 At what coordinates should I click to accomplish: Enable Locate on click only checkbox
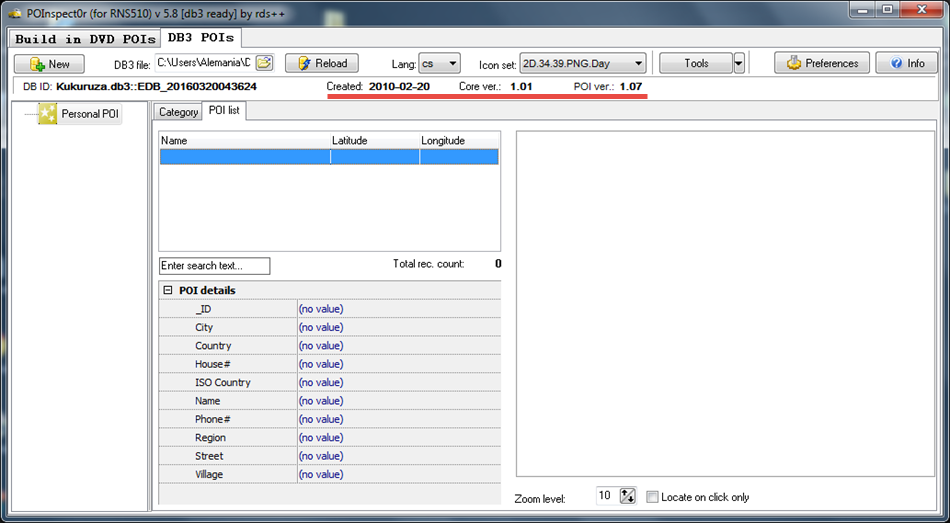[x=653, y=497]
